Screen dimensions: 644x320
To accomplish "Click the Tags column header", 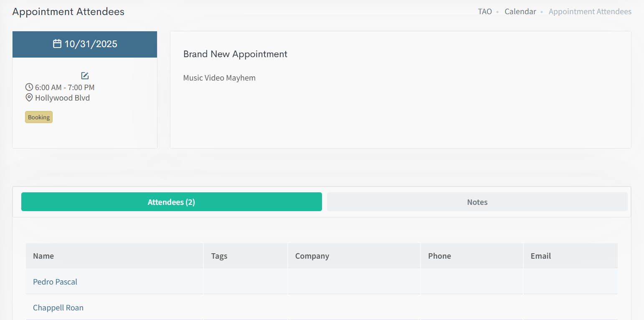I will pos(219,256).
